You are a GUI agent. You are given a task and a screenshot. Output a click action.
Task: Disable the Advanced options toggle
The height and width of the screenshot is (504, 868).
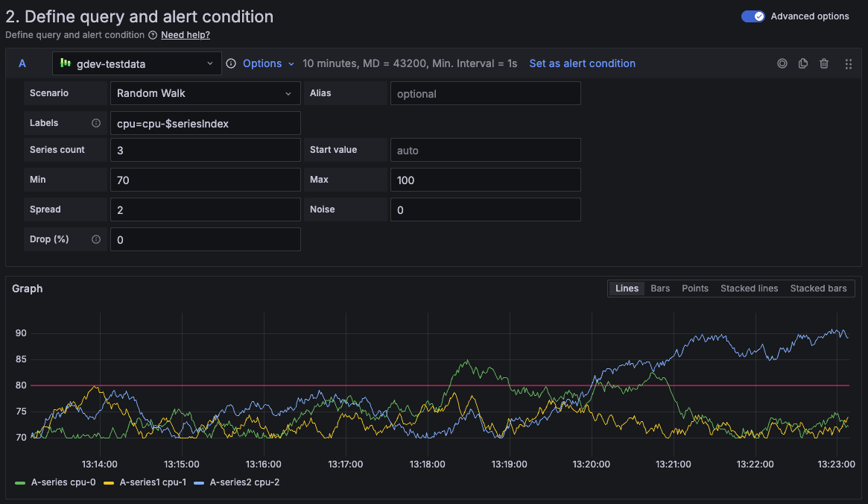tap(753, 16)
